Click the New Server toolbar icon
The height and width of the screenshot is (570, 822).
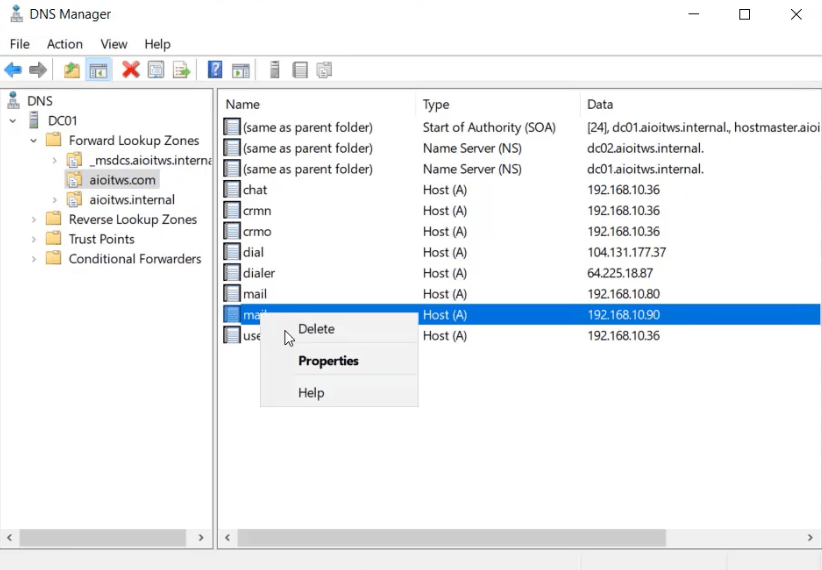274,70
